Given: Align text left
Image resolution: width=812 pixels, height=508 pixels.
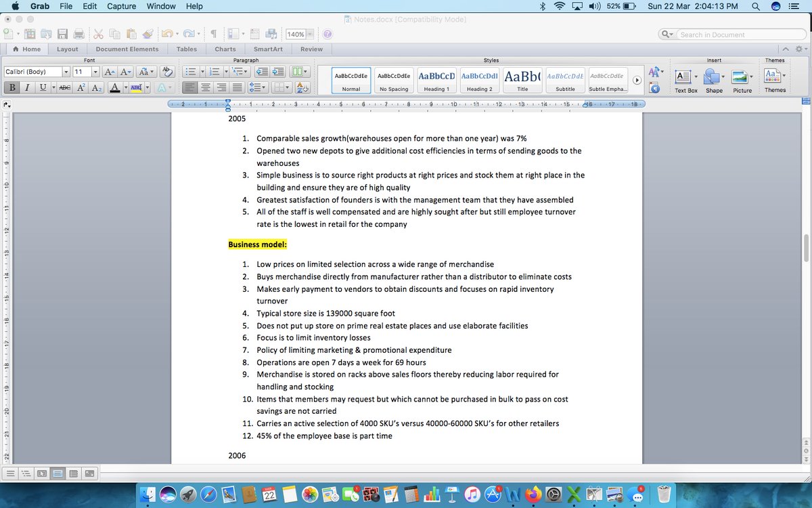Looking at the screenshot, I should pyautogui.click(x=190, y=87).
